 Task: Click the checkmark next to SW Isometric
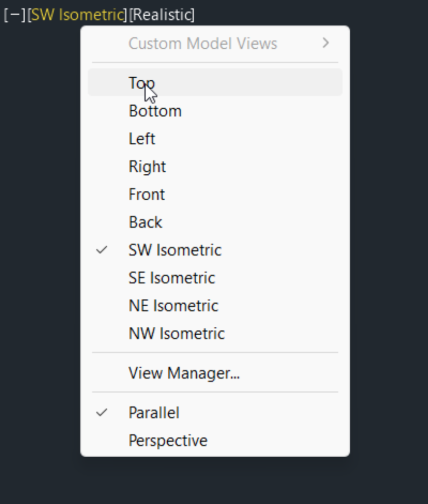[101, 250]
